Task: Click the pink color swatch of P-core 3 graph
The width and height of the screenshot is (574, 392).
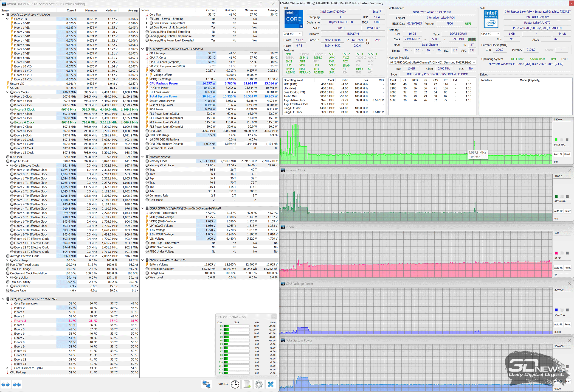Action: (x=556, y=253)
